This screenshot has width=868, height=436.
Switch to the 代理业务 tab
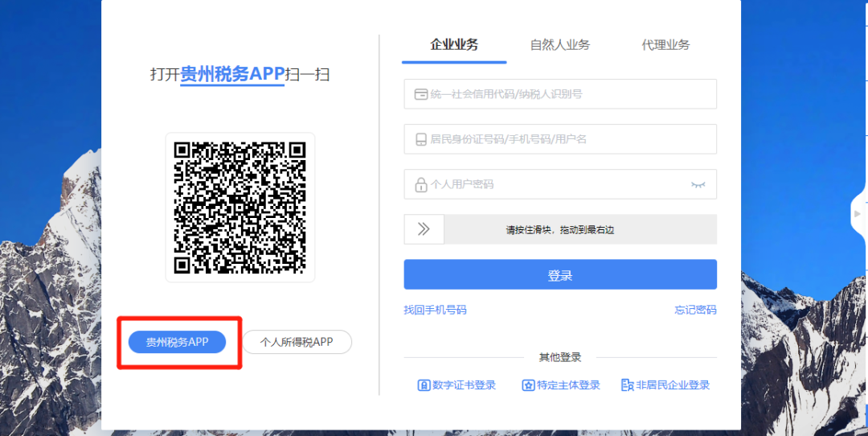click(x=665, y=45)
